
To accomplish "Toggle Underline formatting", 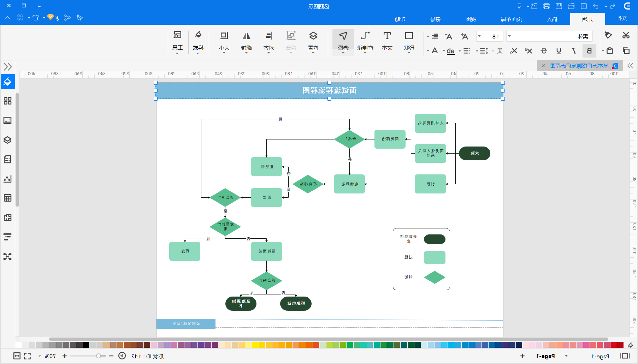I will pyautogui.click(x=559, y=51).
